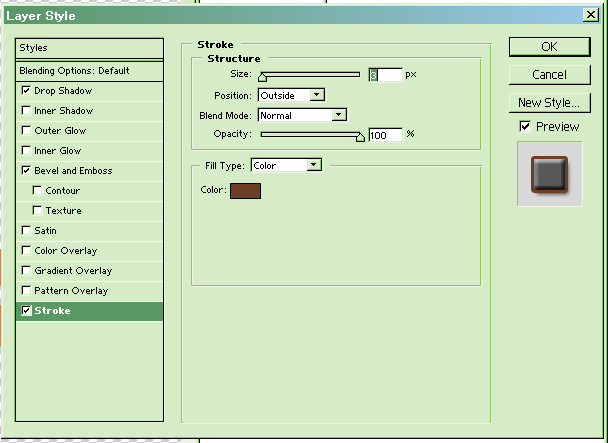Toggle the Preview checkbox
This screenshot has height=443, width=608.
pos(525,127)
